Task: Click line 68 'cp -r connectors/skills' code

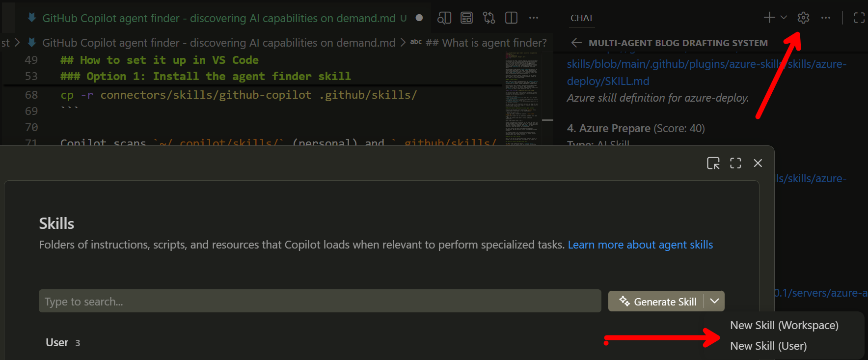Action: [x=239, y=95]
